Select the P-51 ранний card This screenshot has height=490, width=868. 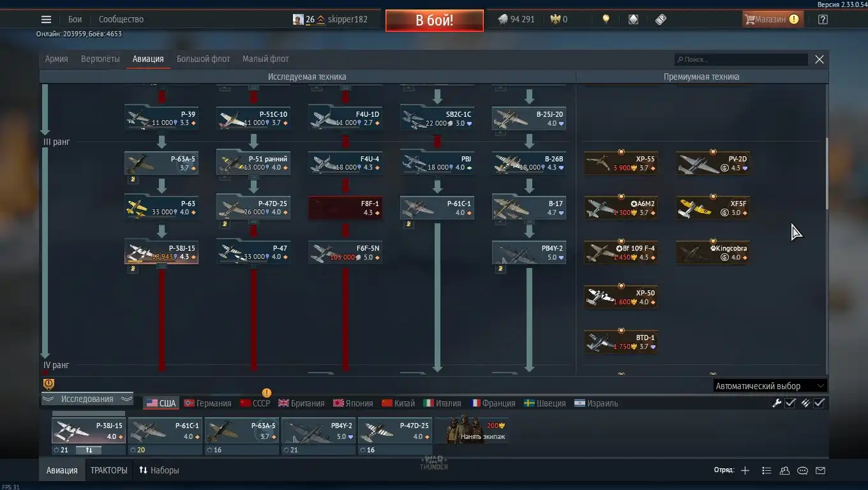[253, 163]
